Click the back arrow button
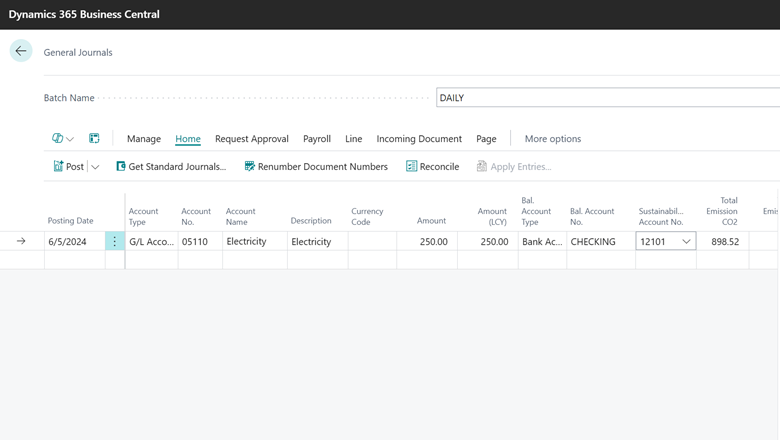780x440 pixels. pyautogui.click(x=21, y=51)
